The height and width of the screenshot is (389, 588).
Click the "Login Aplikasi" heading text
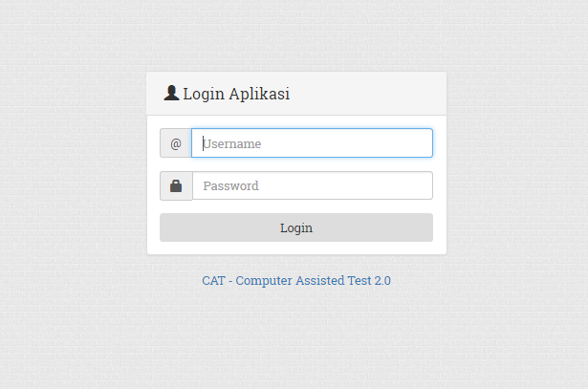click(236, 94)
